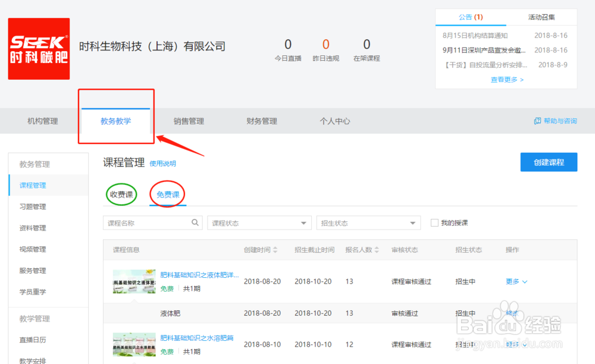Select the 收费课 tab
The image size is (595, 364).
(121, 194)
